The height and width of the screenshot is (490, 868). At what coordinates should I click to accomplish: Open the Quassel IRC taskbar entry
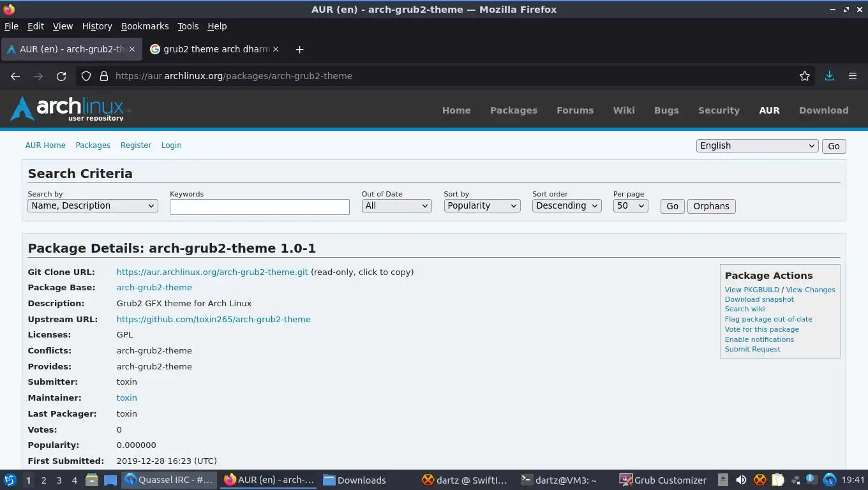[168, 480]
